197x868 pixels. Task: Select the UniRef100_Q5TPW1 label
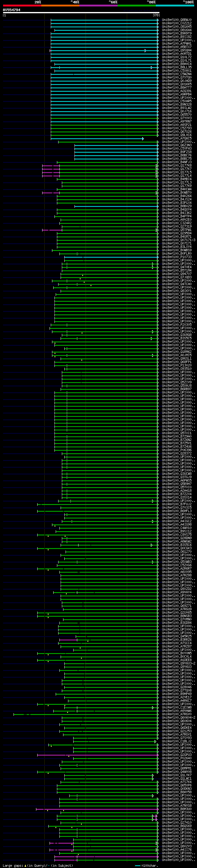pos(176,230)
